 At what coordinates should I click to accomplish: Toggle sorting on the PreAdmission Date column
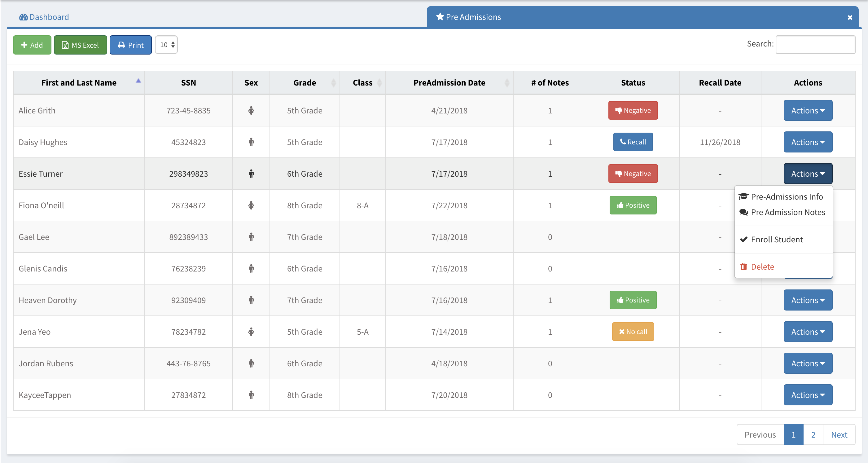click(449, 83)
